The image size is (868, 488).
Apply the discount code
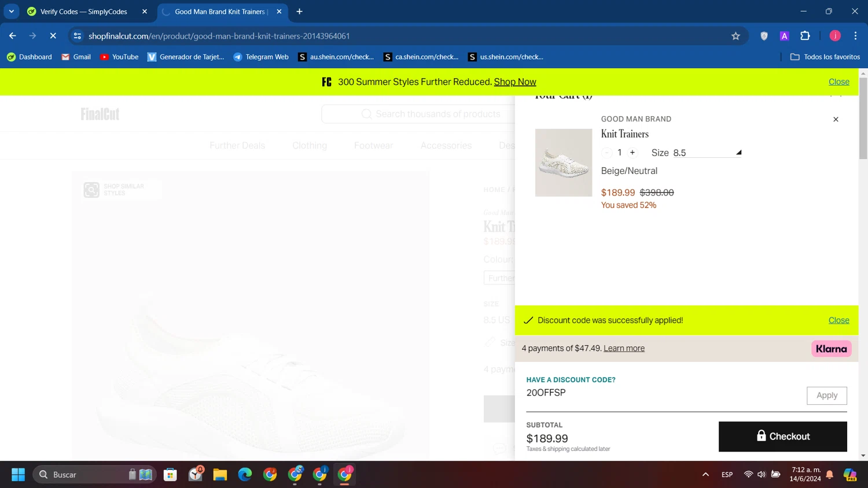(x=826, y=395)
